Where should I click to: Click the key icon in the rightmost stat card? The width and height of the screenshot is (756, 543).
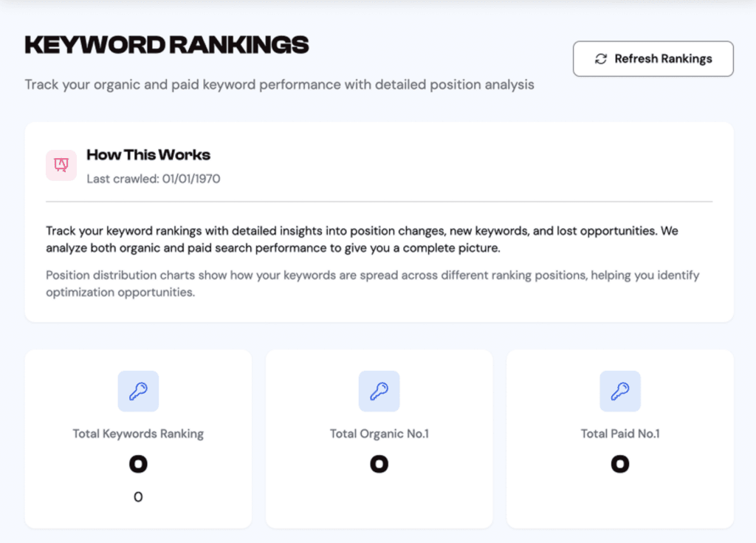tap(620, 392)
